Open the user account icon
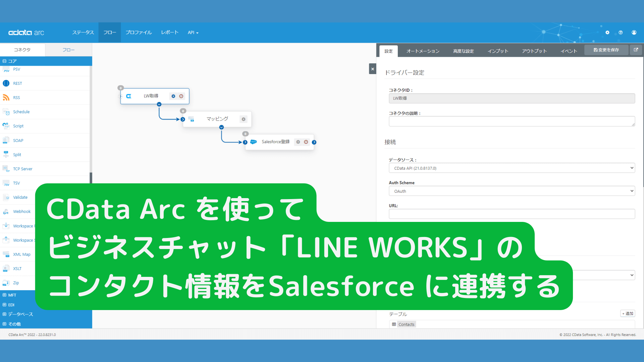 tap(634, 33)
